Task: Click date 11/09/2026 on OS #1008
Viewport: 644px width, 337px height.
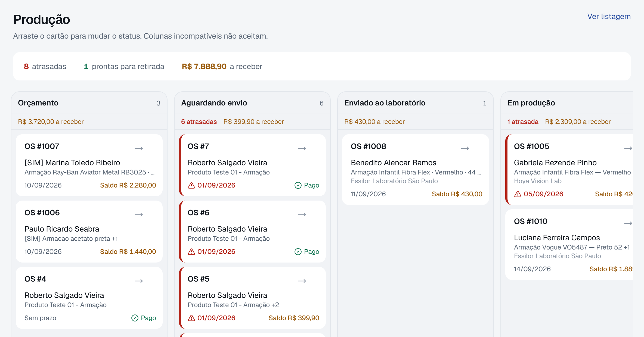Action: pos(368,194)
